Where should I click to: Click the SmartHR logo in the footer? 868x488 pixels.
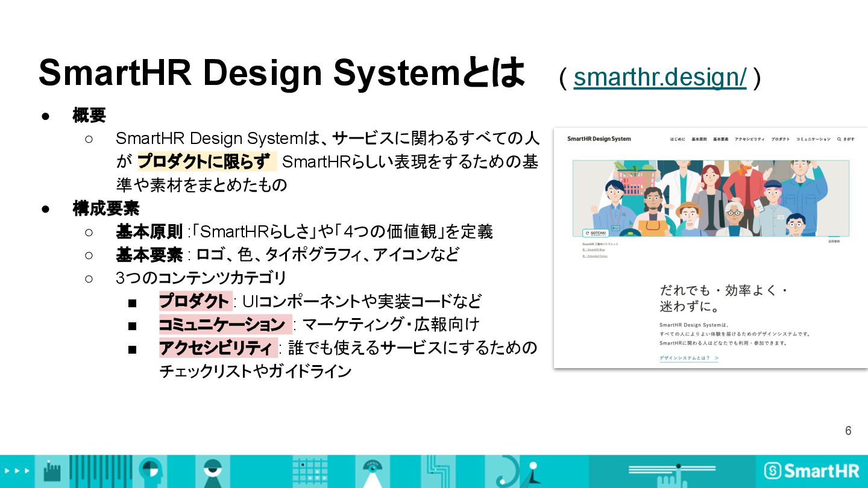click(x=813, y=471)
